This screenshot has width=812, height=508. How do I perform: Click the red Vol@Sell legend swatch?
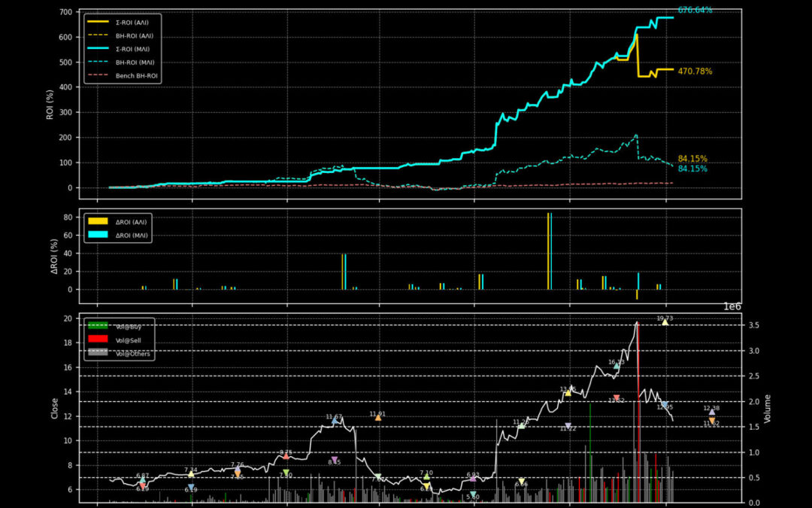98,339
